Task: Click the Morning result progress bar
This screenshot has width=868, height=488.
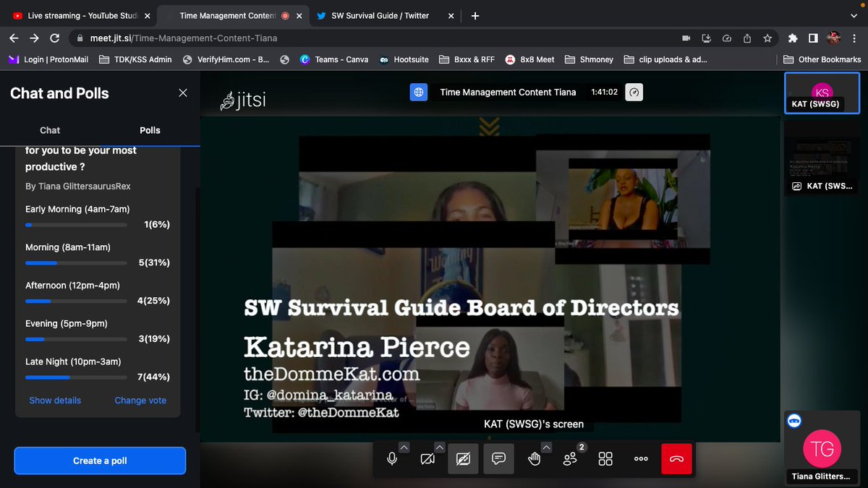Action: [x=76, y=262]
